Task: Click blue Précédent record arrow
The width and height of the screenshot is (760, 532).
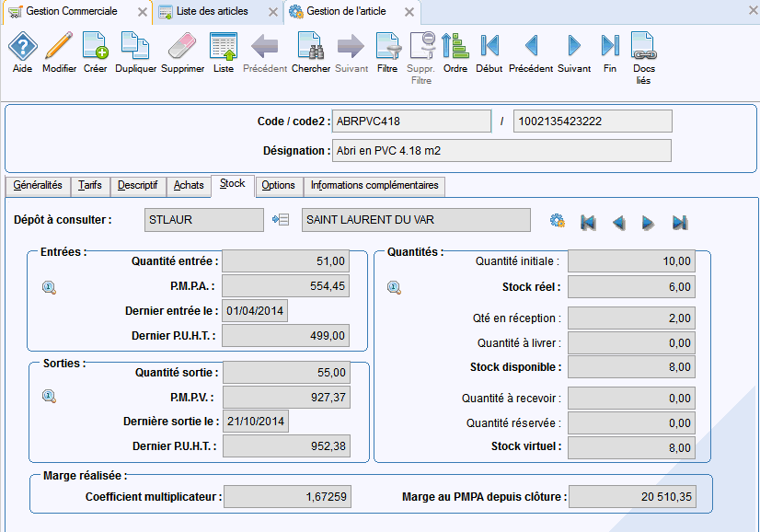Action: point(532,46)
